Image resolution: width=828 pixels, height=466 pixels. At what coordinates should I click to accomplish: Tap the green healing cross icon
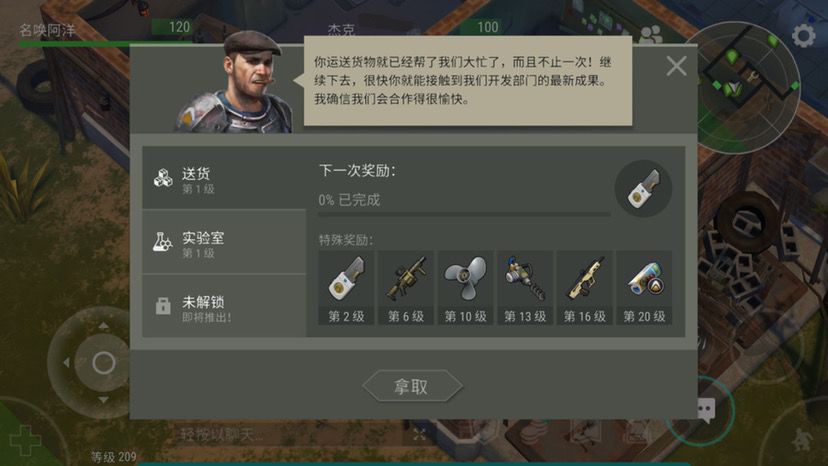[x=24, y=441]
